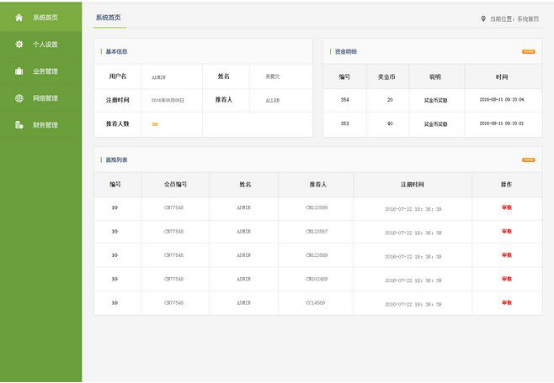This screenshot has height=383, width=554.
Task: Click the location pin icon near 当前位置
Action: (483, 19)
